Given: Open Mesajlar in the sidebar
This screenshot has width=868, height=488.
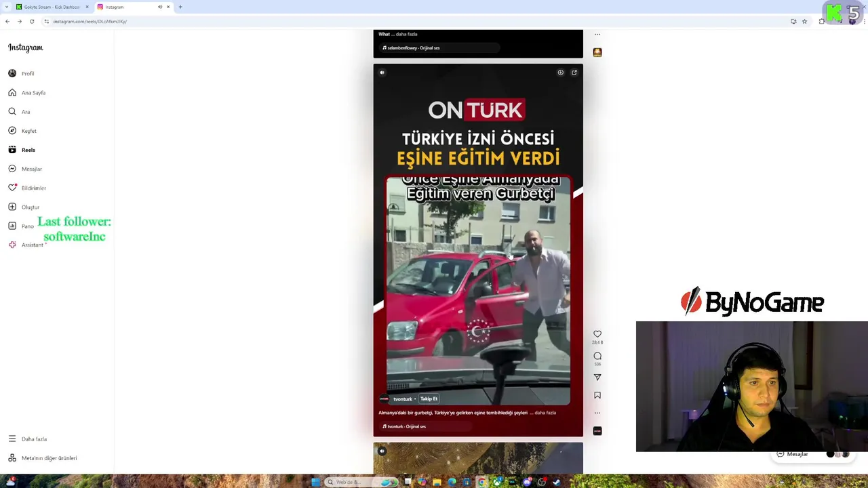Looking at the screenshot, I should pyautogui.click(x=26, y=168).
